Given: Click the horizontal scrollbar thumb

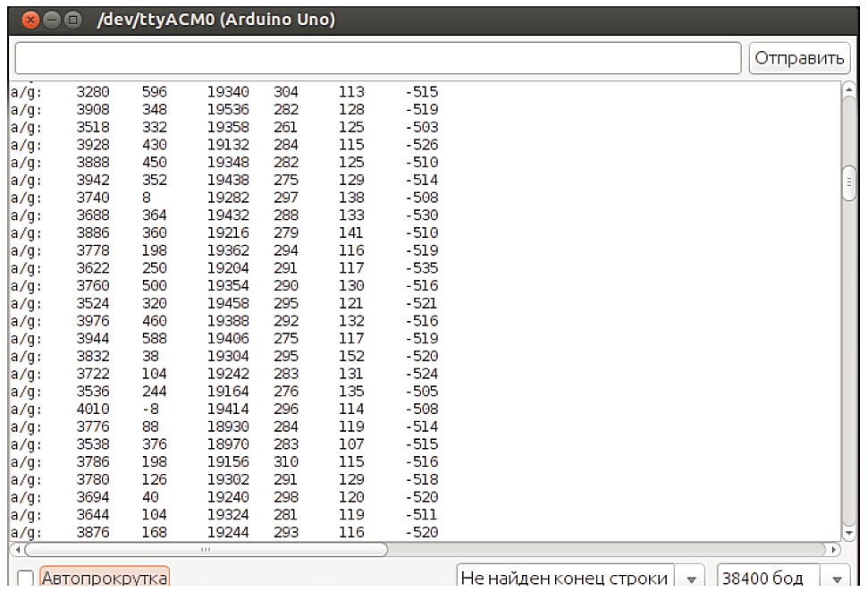Looking at the screenshot, I should 205,549.
